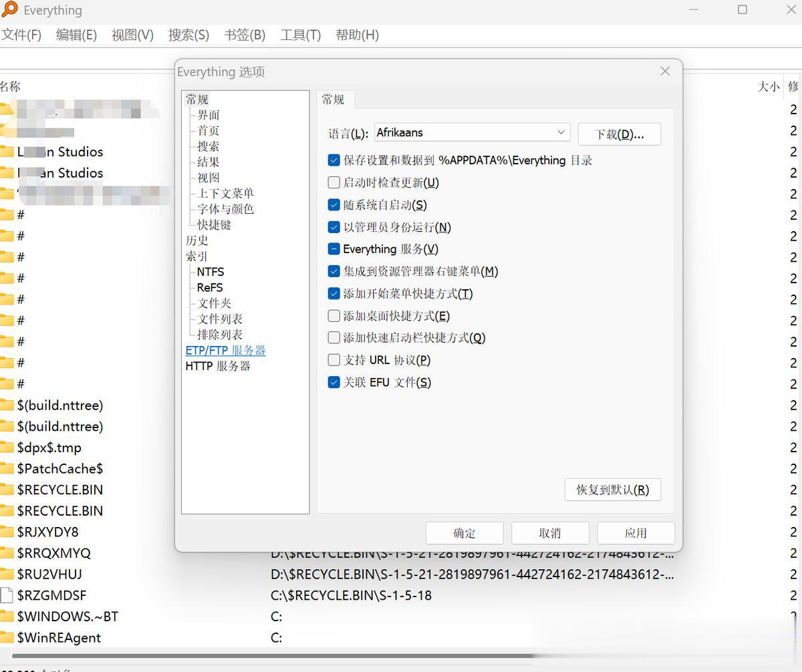Screen dimensions: 802x672
Task: Select 字体与颜色 in the options tree
Action: 225,209
